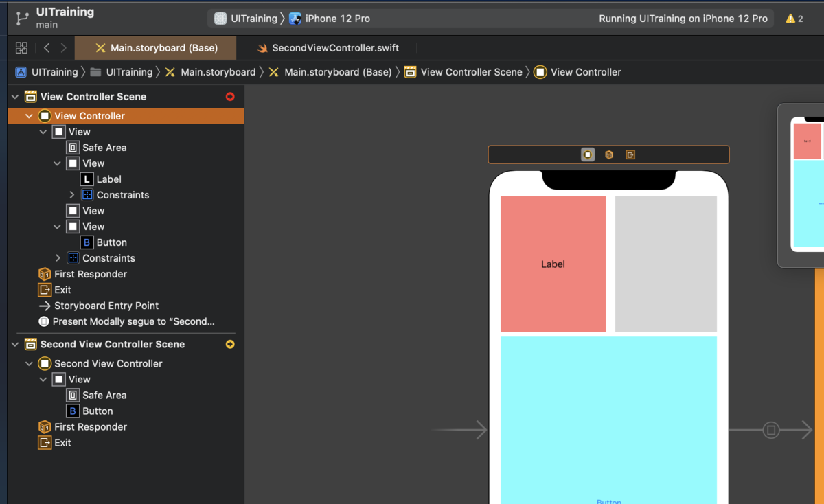
Task: Select First Responder under Second View Controller
Action: (x=126, y=427)
